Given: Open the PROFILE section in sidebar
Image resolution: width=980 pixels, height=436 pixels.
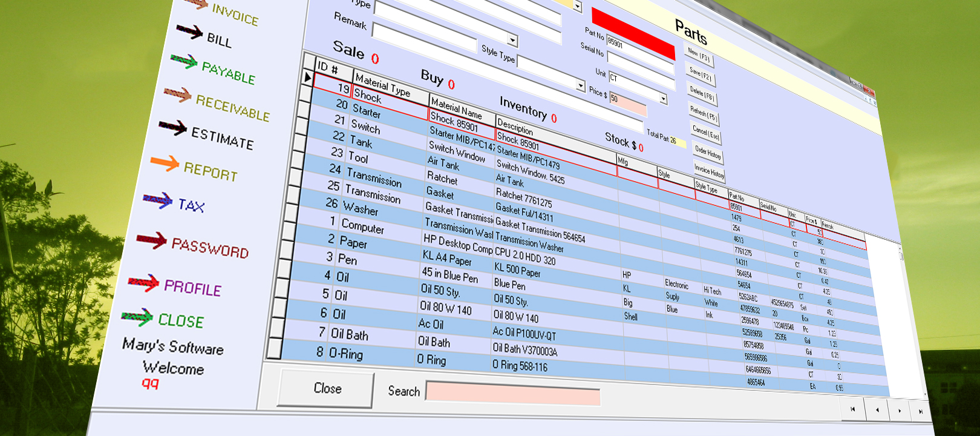Looking at the screenshot, I should pyautogui.click(x=192, y=288).
